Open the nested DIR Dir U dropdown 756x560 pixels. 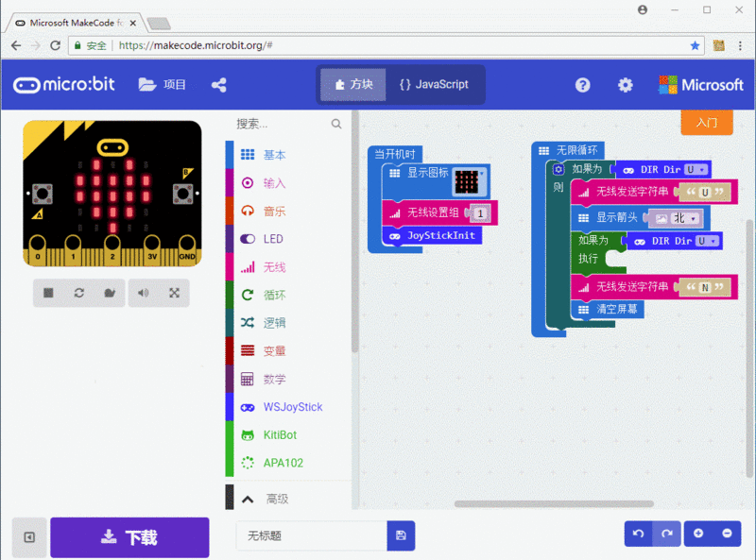708,241
